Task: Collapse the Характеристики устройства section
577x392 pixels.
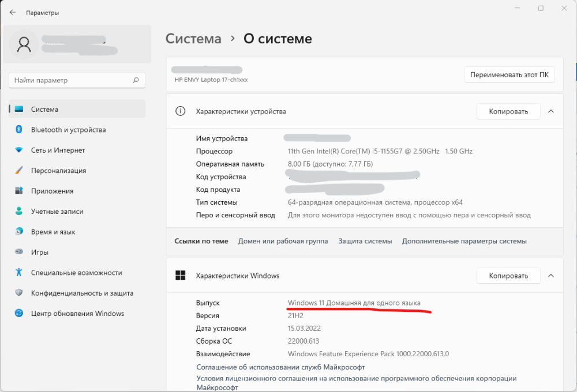Action: click(x=550, y=111)
